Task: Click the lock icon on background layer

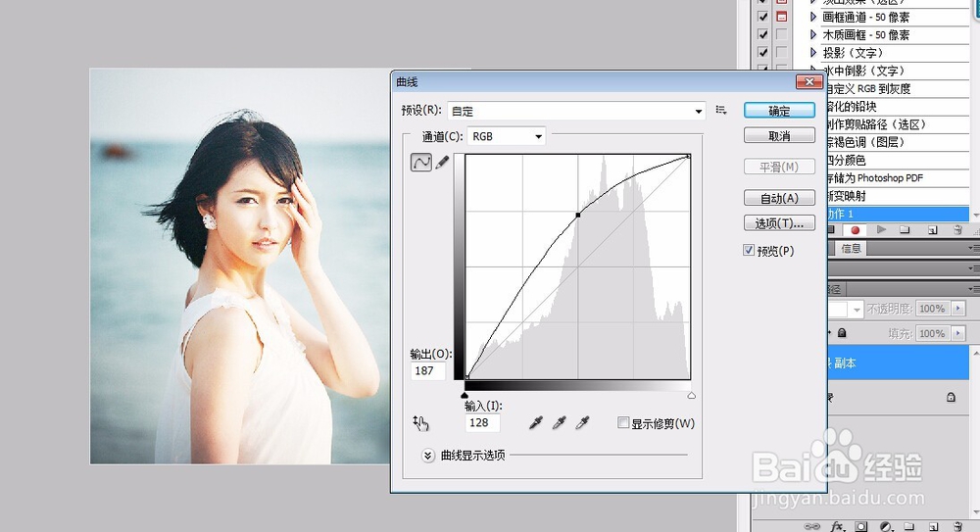Action: tap(951, 397)
